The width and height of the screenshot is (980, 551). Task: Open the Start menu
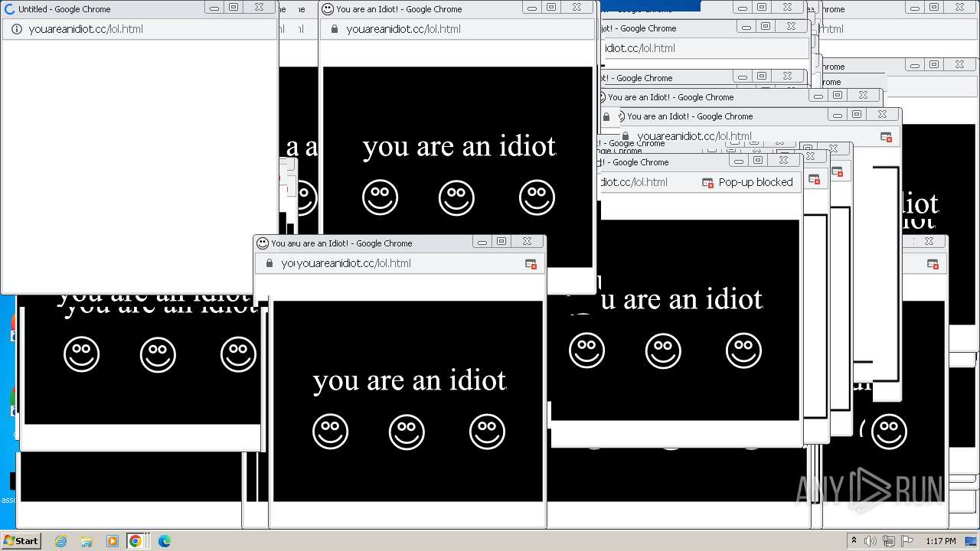point(21,541)
